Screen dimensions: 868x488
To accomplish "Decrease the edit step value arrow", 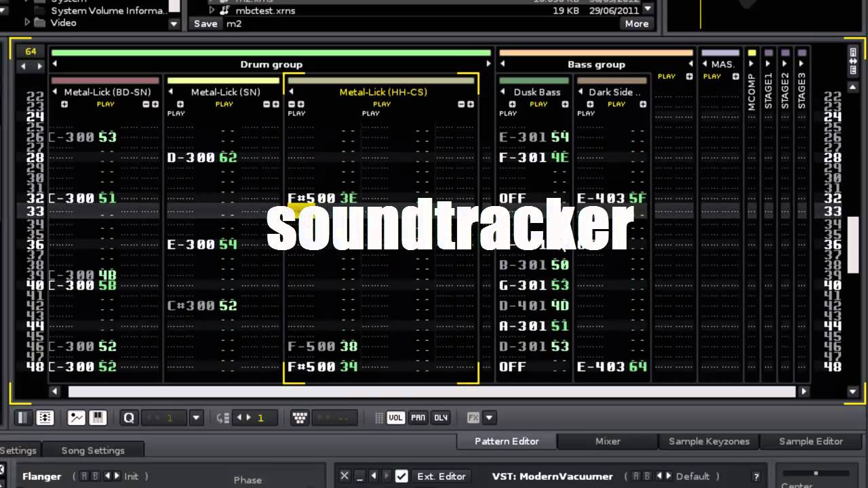I will 238,418.
